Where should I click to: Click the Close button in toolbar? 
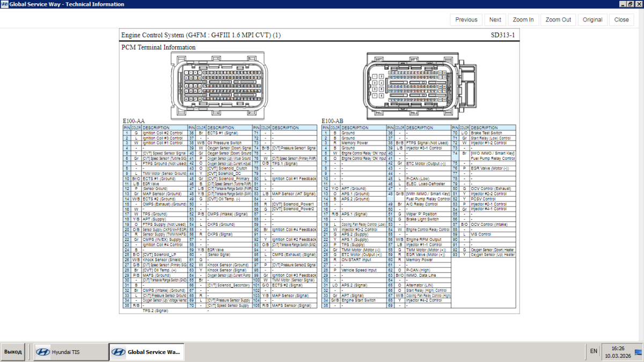[621, 20]
